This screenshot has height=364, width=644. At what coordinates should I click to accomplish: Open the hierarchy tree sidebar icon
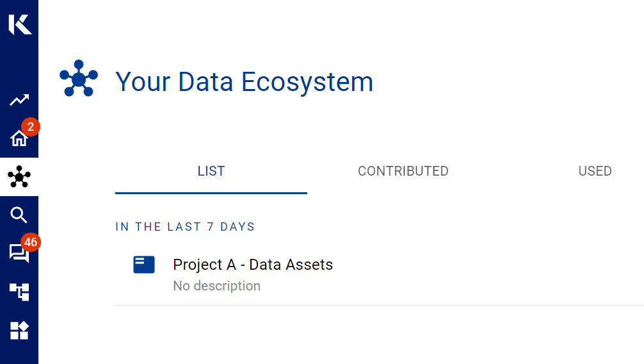point(19,292)
